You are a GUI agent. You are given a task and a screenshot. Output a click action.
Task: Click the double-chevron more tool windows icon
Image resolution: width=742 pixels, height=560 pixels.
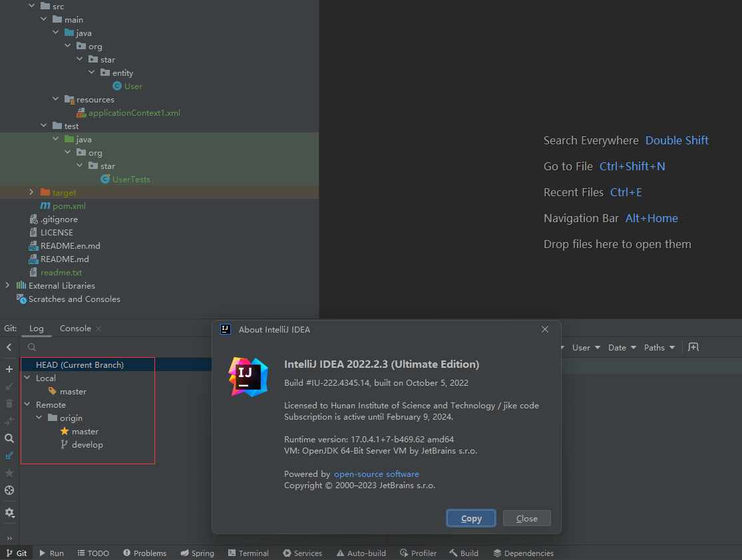pos(9,538)
